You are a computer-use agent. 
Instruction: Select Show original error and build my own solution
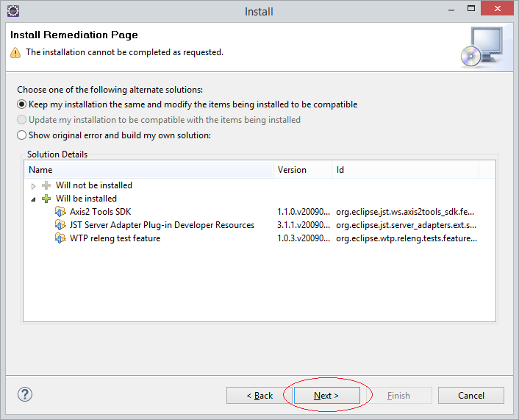pyautogui.click(x=21, y=135)
